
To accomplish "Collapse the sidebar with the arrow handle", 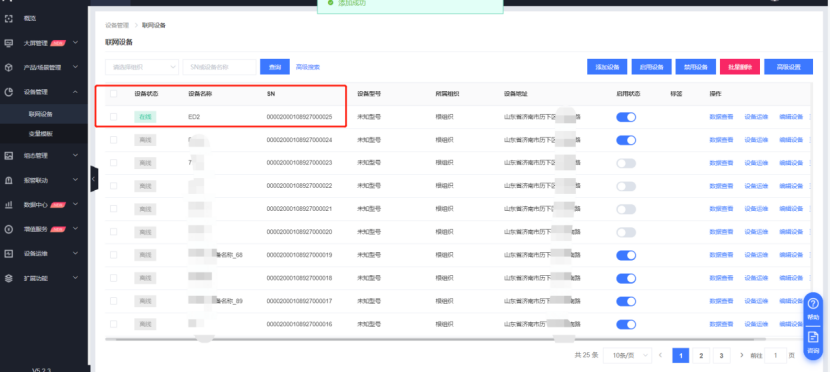I will click(x=94, y=179).
